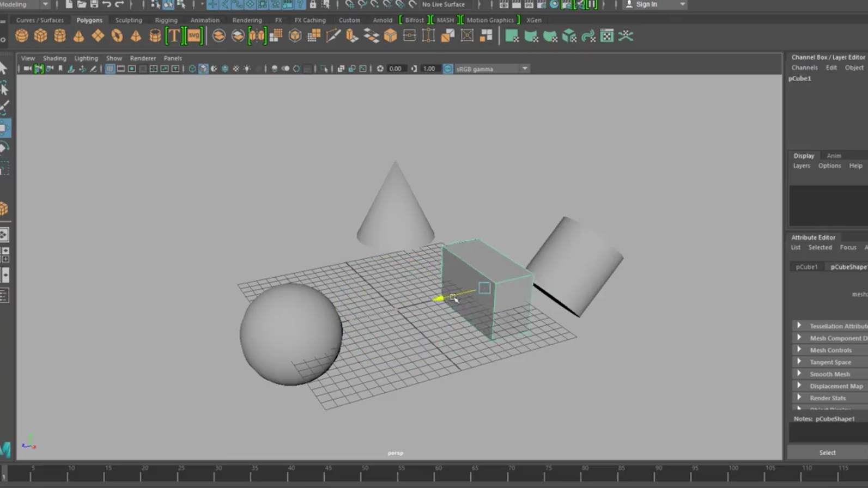Select the polygon Type text tool
868x488 pixels.
pos(174,36)
